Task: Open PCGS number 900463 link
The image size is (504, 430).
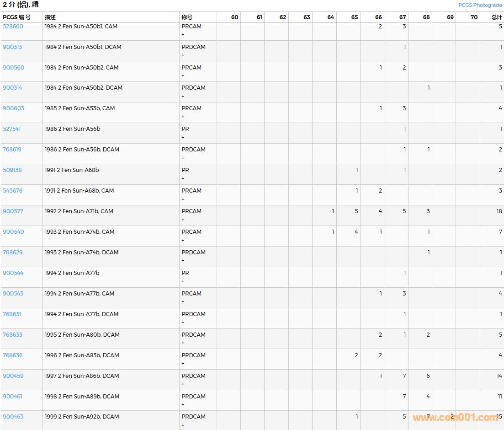Action: (x=13, y=417)
